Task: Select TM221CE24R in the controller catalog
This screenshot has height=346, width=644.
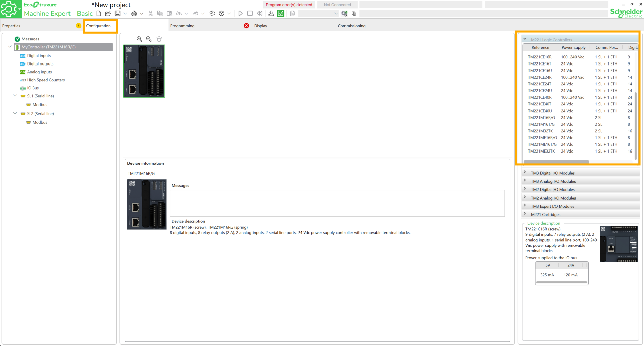Action: 540,77
